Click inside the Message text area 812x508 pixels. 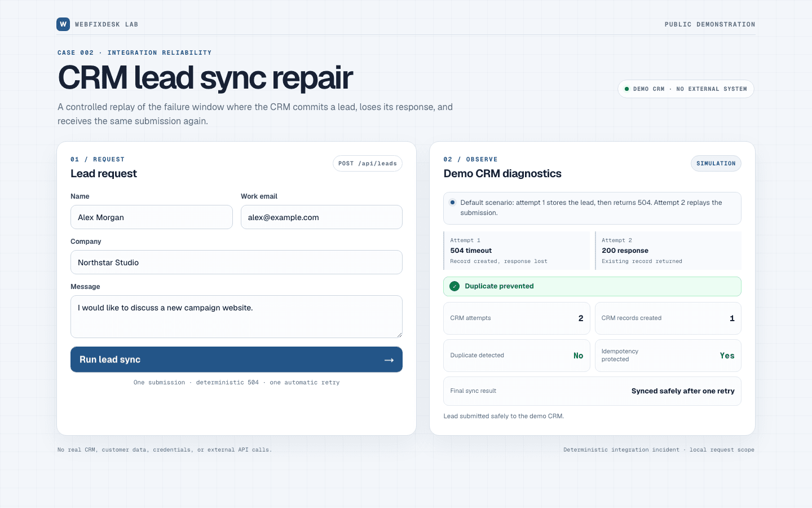pyautogui.click(x=236, y=317)
